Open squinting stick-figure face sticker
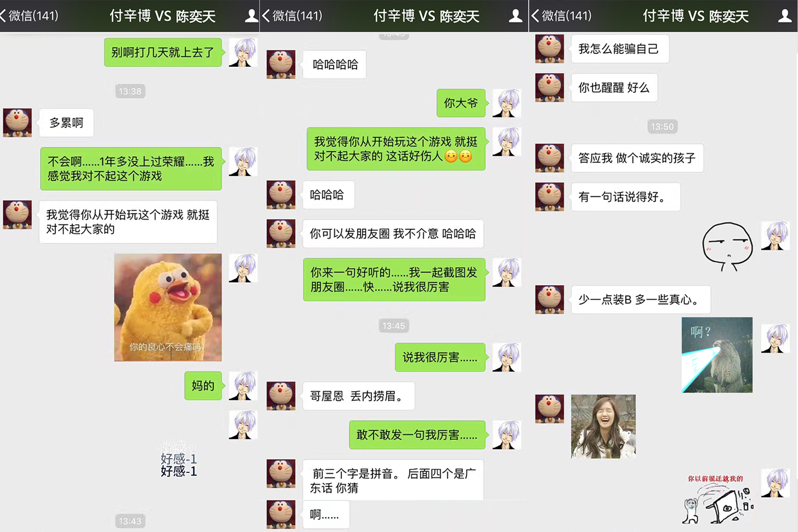Viewport: 798px width, 532px height. click(728, 246)
